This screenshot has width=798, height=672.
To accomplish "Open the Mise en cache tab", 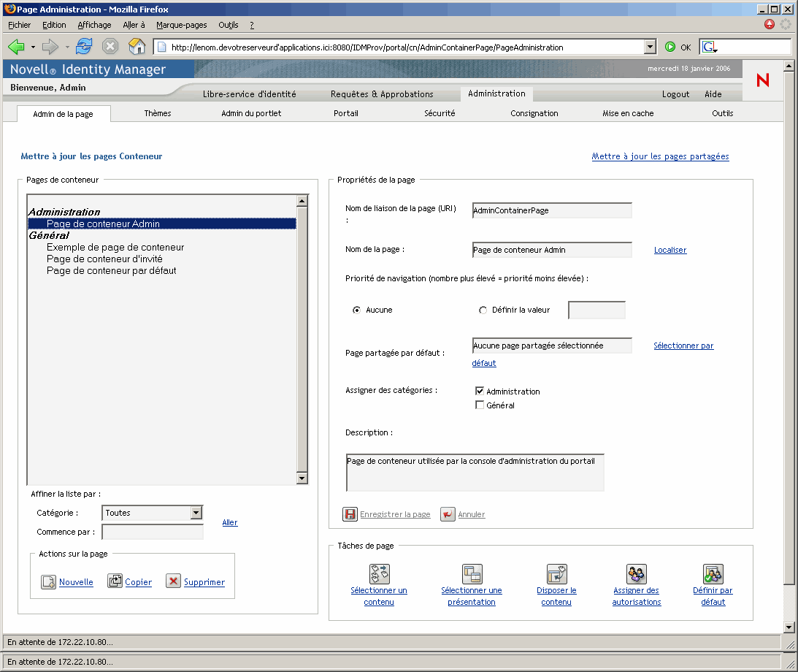I will 628,113.
